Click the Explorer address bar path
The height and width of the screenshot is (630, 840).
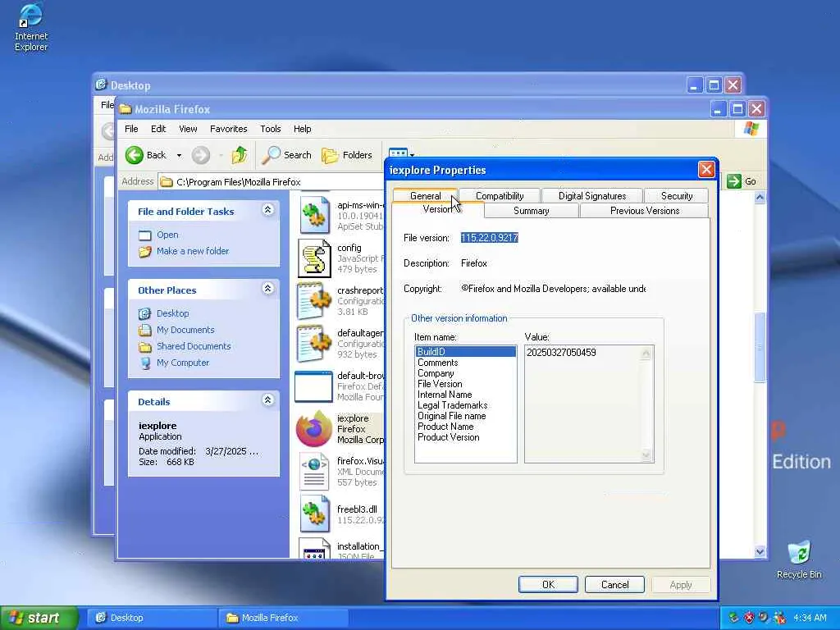tap(239, 182)
